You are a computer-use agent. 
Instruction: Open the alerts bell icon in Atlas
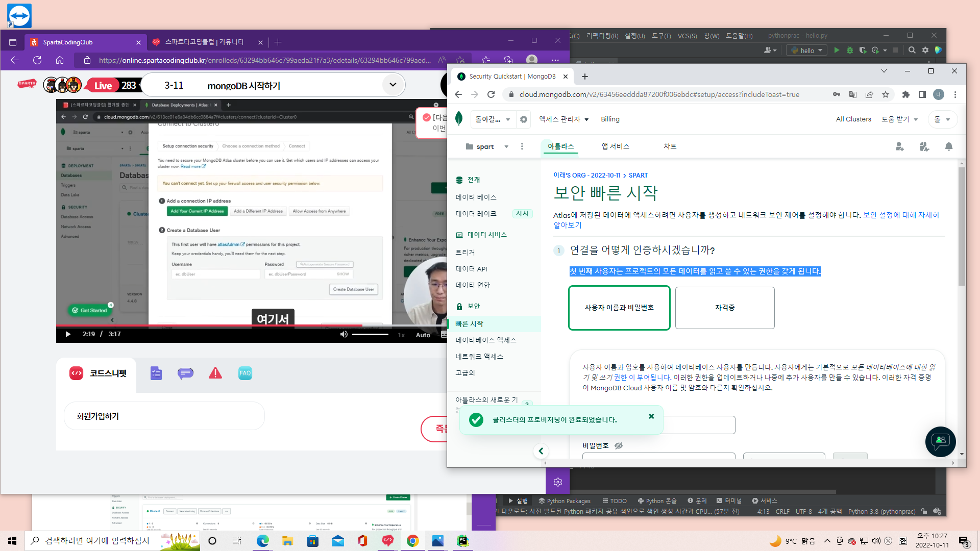(949, 147)
